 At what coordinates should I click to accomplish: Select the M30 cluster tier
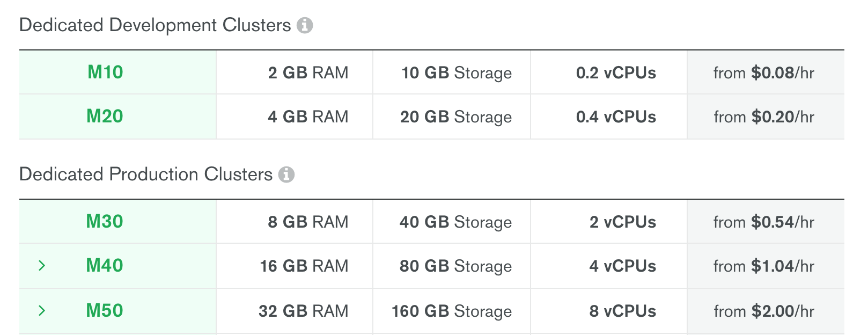point(105,222)
